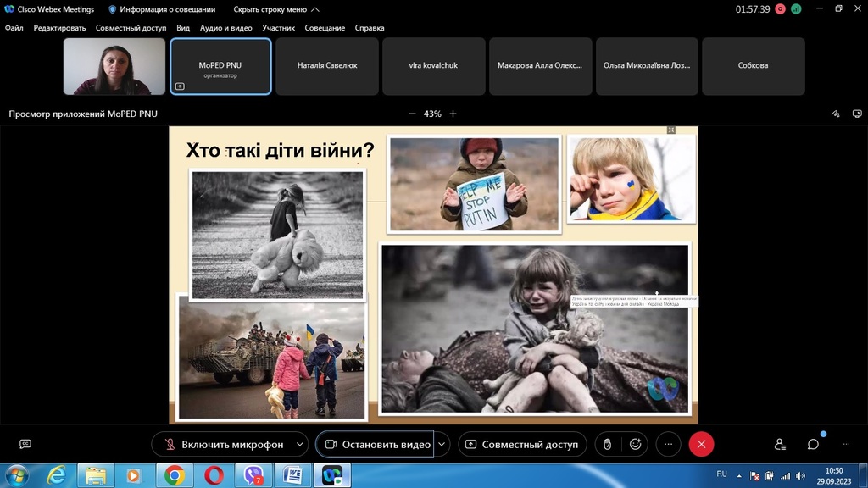Click the red recording indicator icon
The height and width of the screenshot is (488, 868).
(x=780, y=9)
